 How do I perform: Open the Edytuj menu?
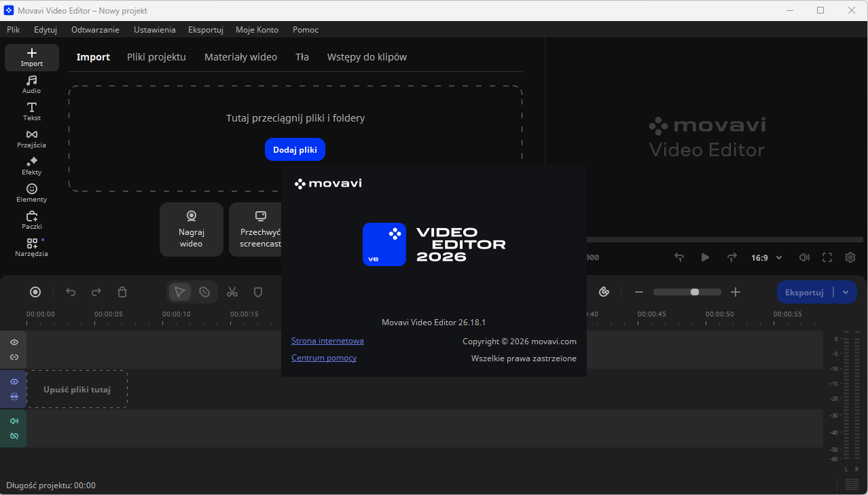46,30
